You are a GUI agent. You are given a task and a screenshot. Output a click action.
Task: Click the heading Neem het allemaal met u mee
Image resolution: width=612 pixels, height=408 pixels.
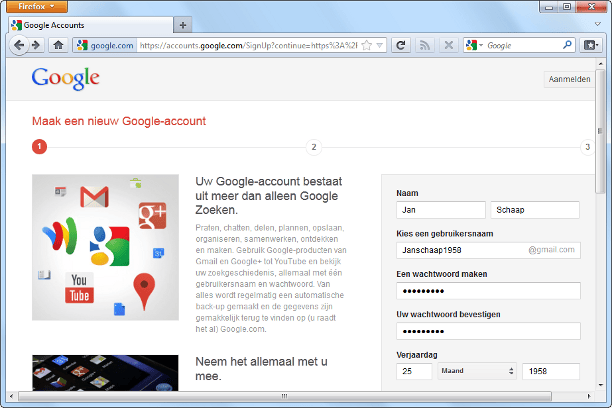coord(261,369)
